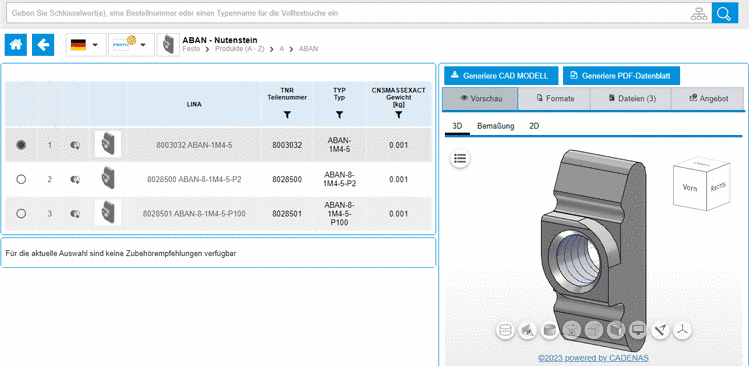Click Generiere PDF-Datenblatt button
This screenshot has width=750, height=366.
click(621, 76)
